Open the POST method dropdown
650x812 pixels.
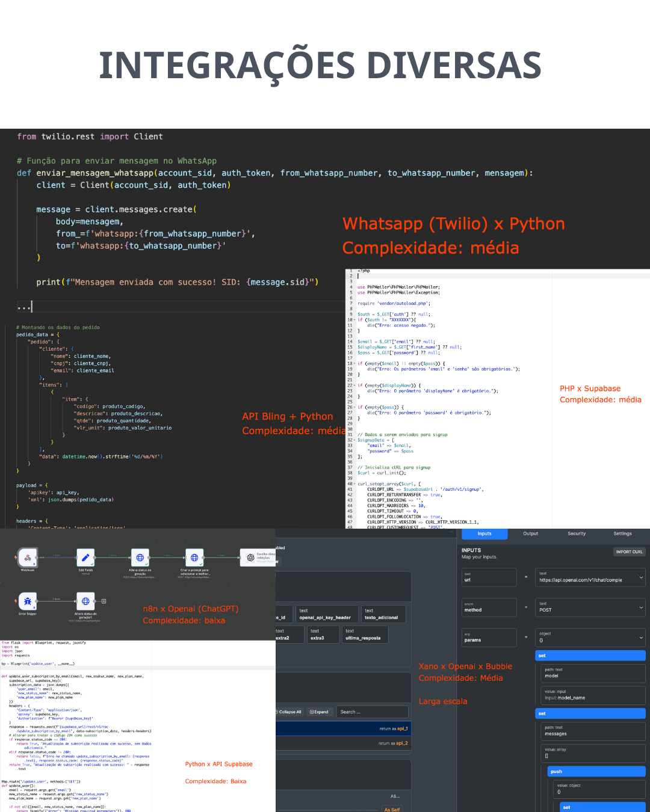[x=640, y=607]
